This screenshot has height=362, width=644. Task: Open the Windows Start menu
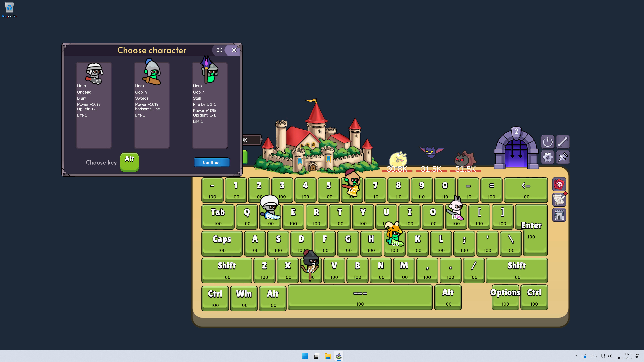[305, 356]
